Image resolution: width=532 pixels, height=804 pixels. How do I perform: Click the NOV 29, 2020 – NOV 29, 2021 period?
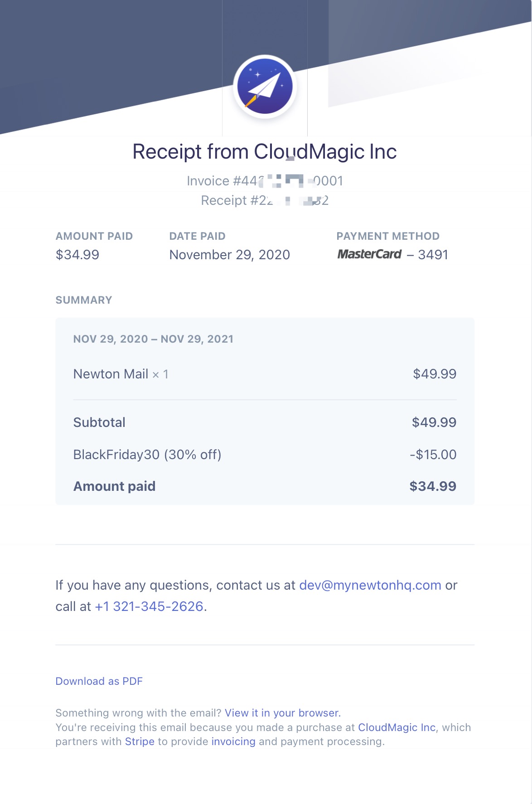(153, 339)
